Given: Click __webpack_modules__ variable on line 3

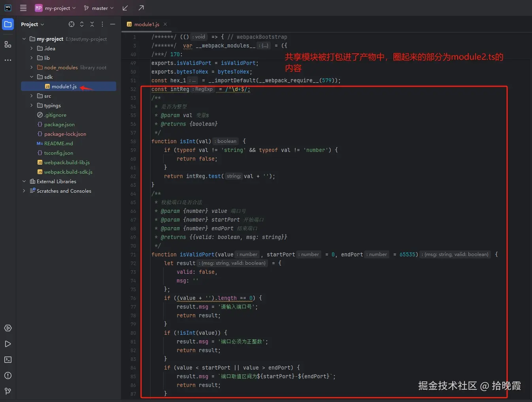Looking at the screenshot, I should click(x=225, y=46).
